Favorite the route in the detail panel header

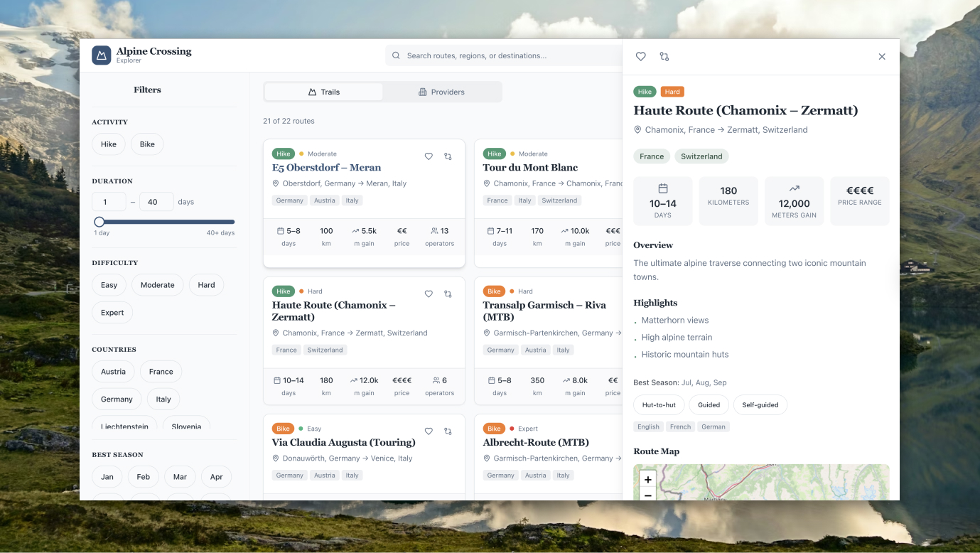coord(640,56)
